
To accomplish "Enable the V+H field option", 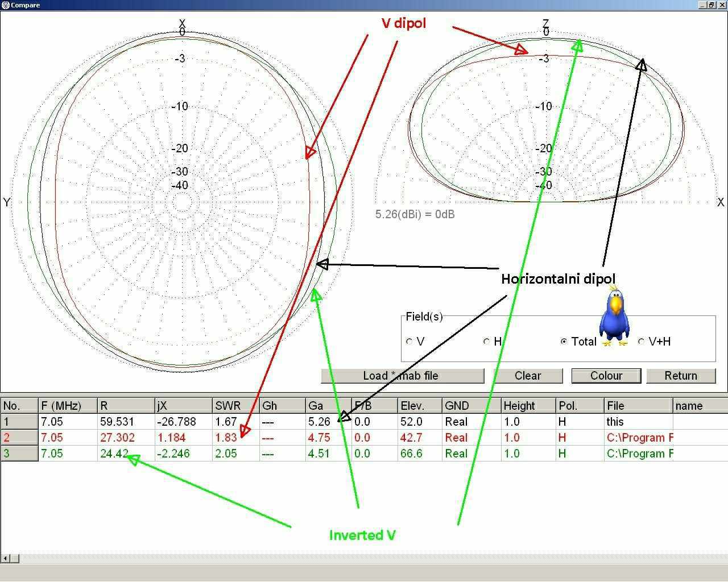I will (x=641, y=342).
